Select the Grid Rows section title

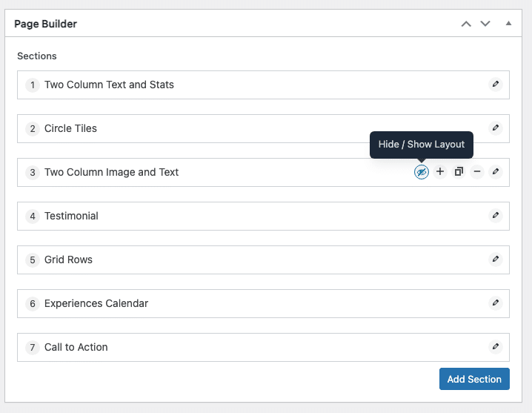tap(68, 260)
